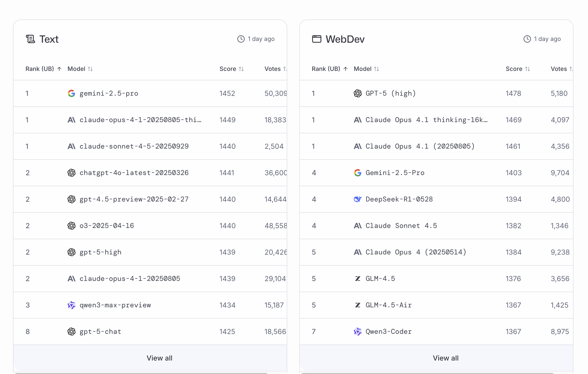Toggle Rank (UB) sort in Text table
The image size is (588, 374).
[x=43, y=69]
